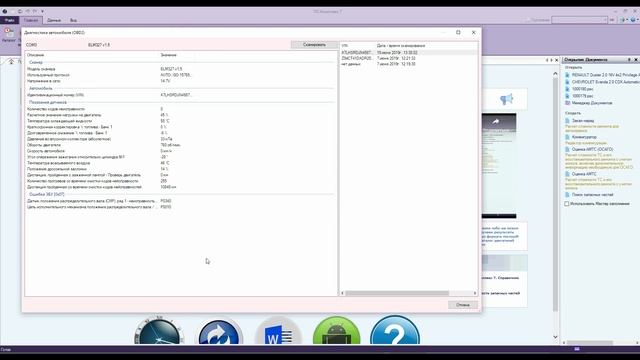
Task: Select the 'Температура всасываемого воздуха' row
Action: 180,163
